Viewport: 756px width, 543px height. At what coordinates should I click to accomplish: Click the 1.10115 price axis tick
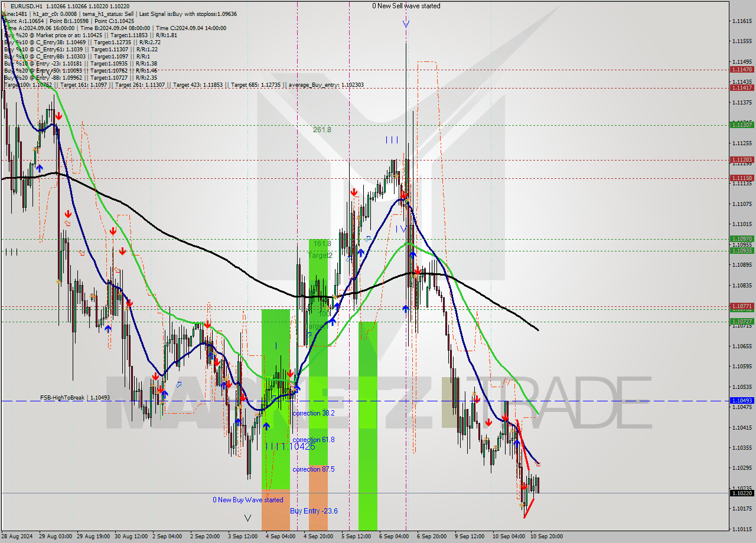(x=742, y=529)
